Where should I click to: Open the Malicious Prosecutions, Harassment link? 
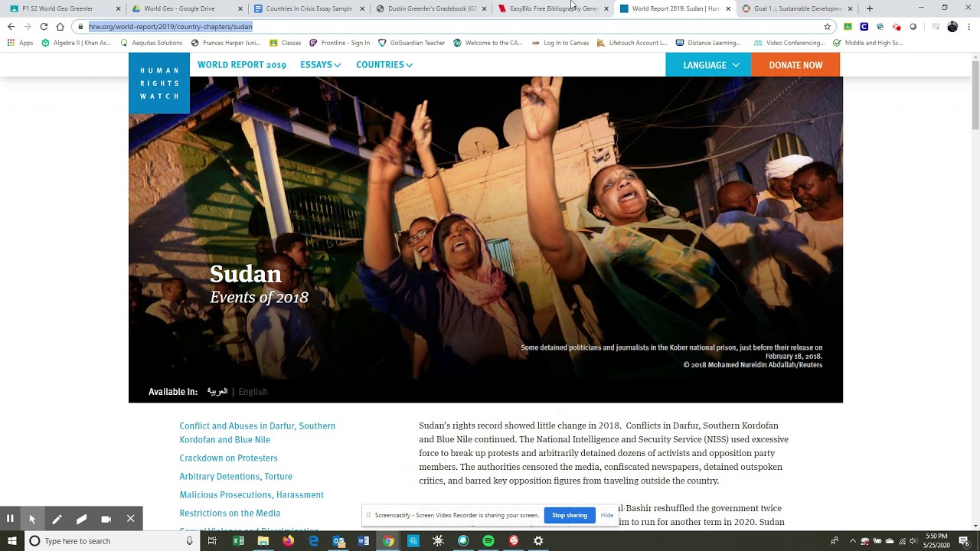251,494
